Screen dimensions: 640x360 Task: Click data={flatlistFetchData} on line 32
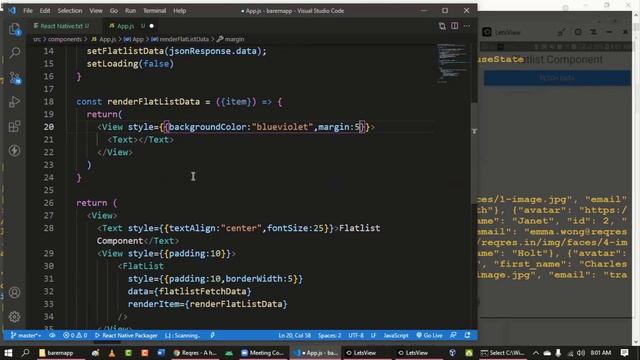189,291
